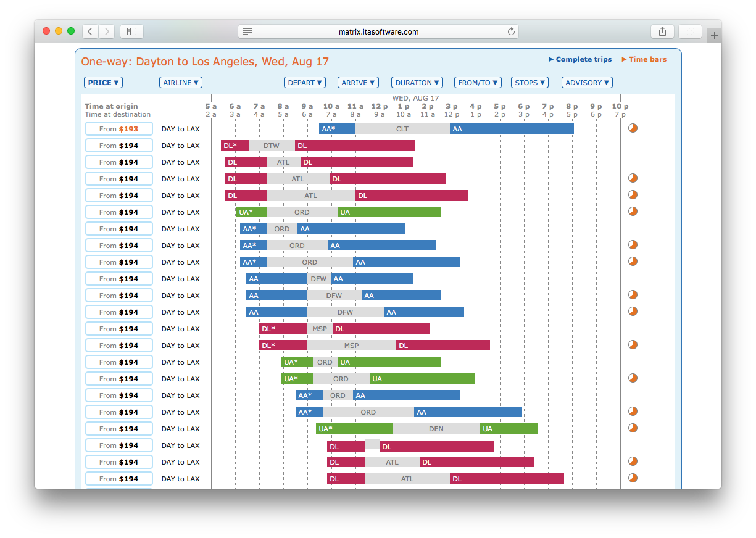
Task: Select the From $193 price button
Action: [x=119, y=129]
